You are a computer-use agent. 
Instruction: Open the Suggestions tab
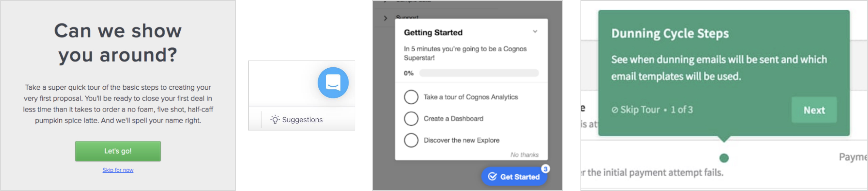pyautogui.click(x=302, y=120)
